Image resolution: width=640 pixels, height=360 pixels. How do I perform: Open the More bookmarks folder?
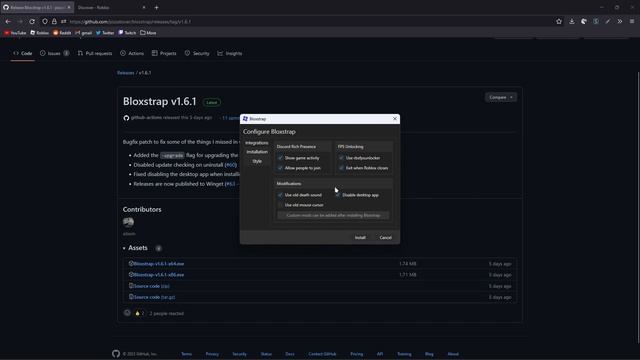coord(148,33)
